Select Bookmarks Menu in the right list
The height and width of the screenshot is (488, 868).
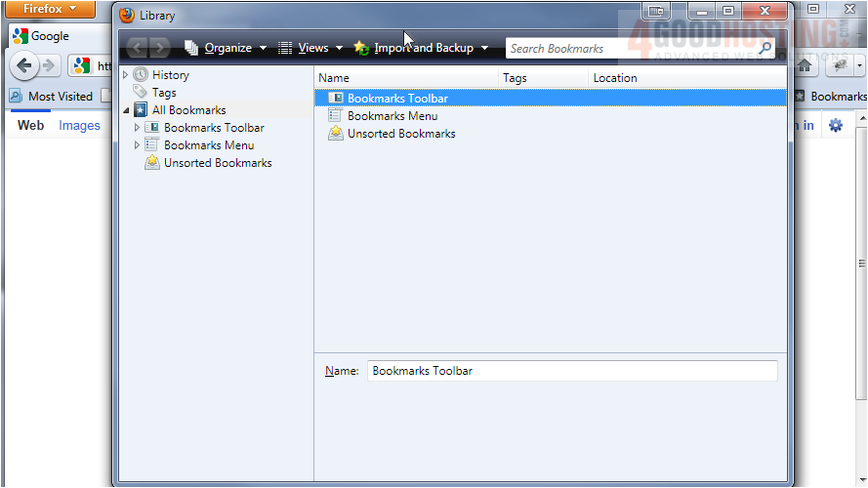(x=392, y=116)
